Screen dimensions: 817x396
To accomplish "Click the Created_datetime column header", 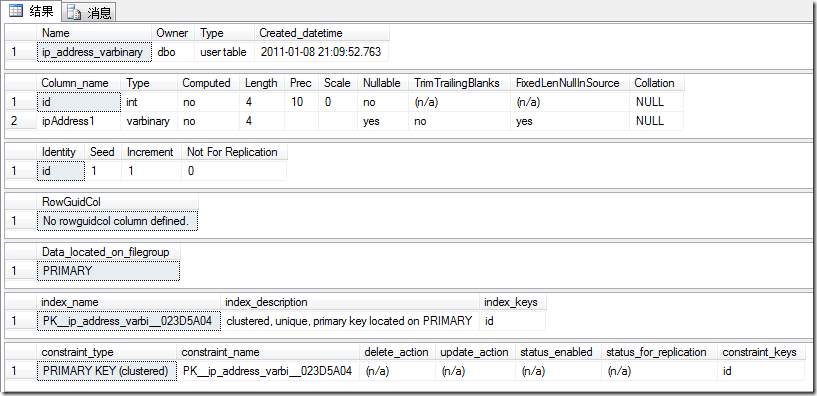I will 321,33.
